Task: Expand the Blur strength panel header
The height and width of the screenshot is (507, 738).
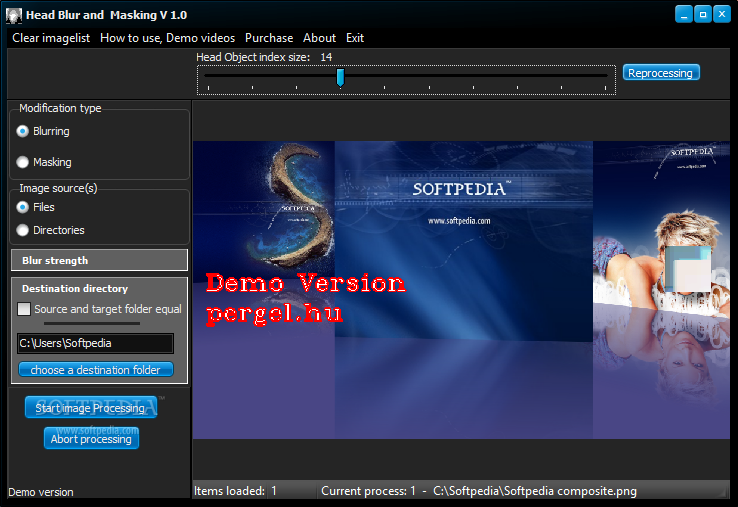Action: pos(99,260)
